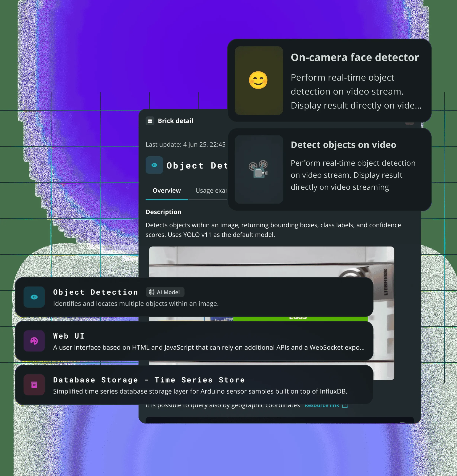Switch to the Overview tab
457x476 pixels.
click(167, 190)
